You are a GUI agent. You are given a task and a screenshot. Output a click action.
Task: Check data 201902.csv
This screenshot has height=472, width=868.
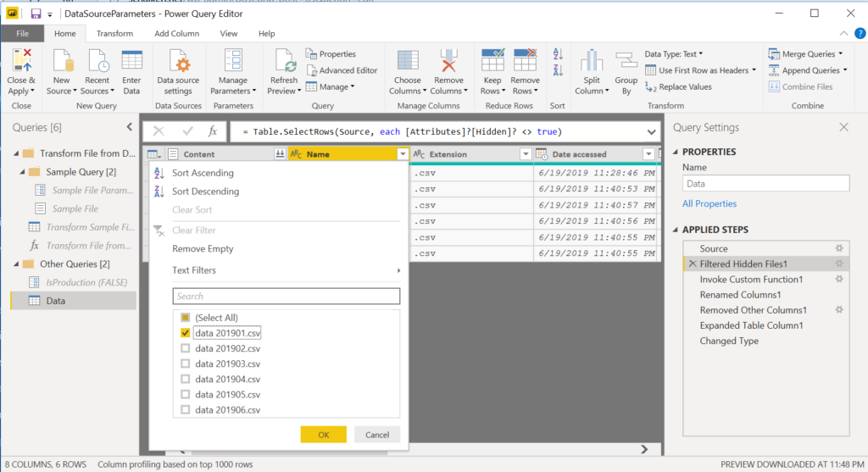point(186,348)
